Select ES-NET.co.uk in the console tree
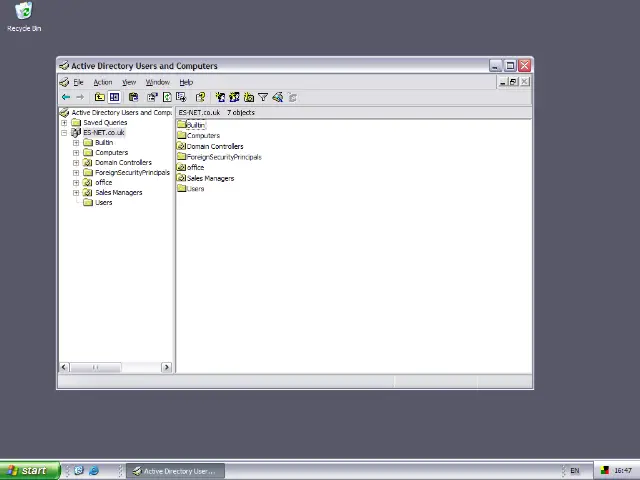This screenshot has height=480, width=640. tap(104, 133)
